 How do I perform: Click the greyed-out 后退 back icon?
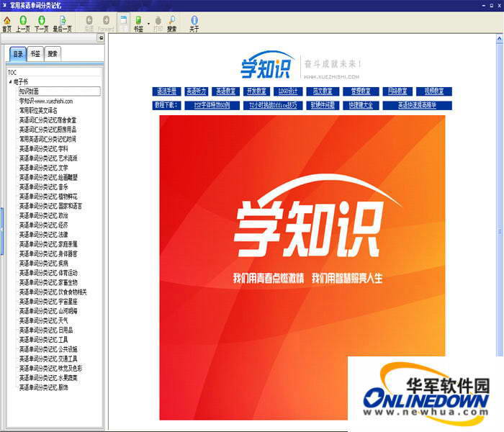[x=89, y=24]
